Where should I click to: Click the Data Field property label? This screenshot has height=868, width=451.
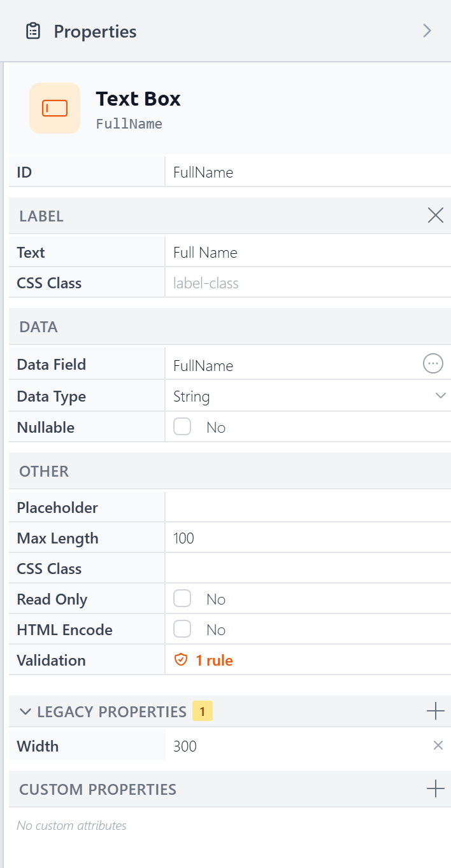(51, 365)
